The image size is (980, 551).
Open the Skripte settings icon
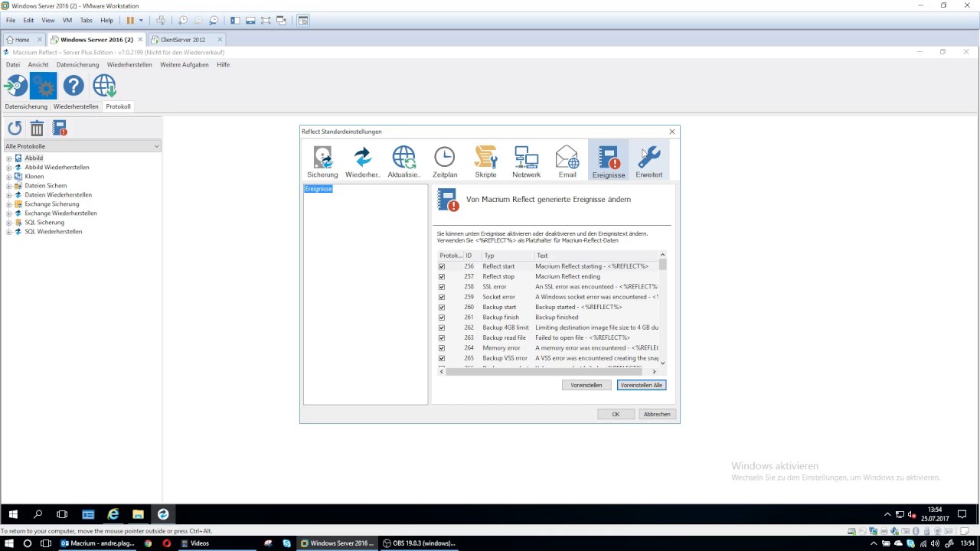[485, 161]
